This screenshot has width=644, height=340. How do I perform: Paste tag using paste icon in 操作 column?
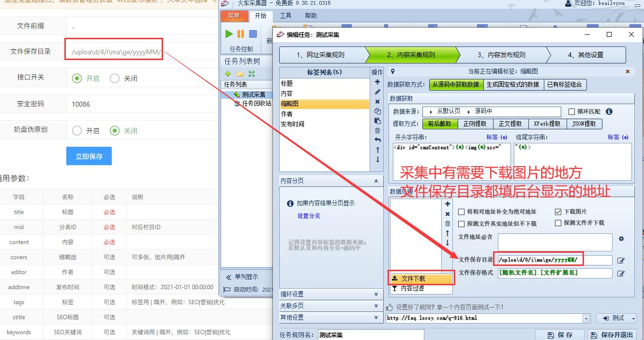[377, 121]
